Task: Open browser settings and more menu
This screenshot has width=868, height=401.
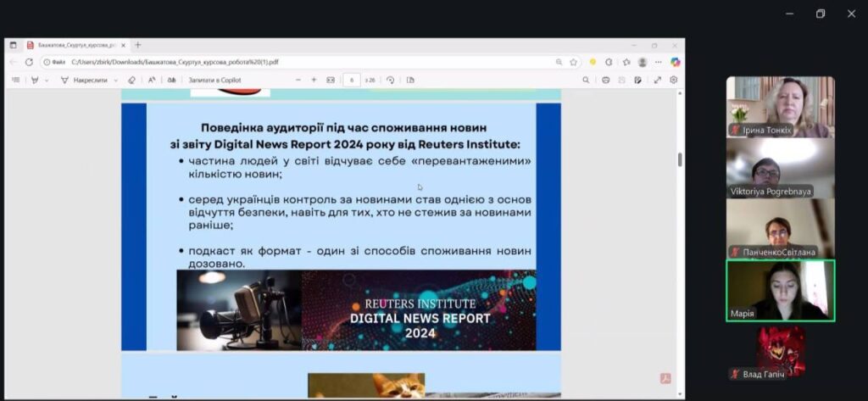Action: coord(658,62)
